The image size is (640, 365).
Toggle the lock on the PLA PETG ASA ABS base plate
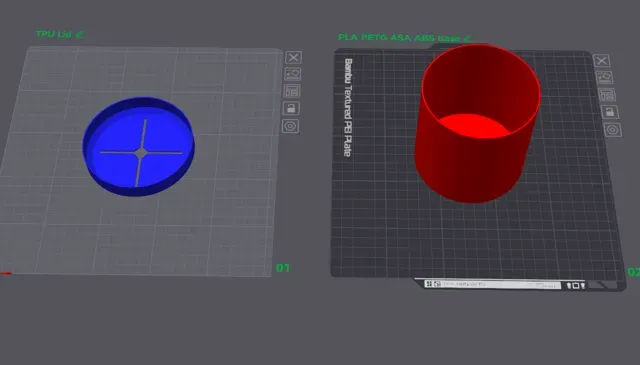[x=610, y=112]
